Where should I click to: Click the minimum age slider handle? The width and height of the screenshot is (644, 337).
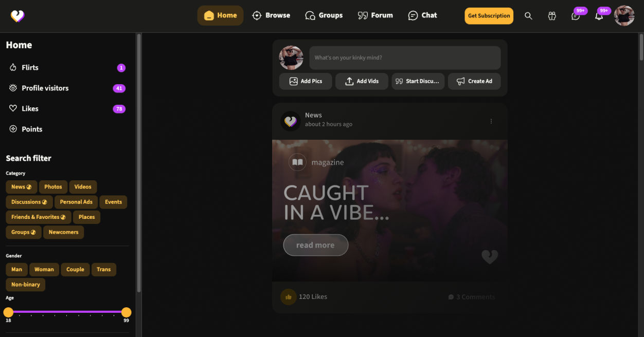click(x=8, y=312)
